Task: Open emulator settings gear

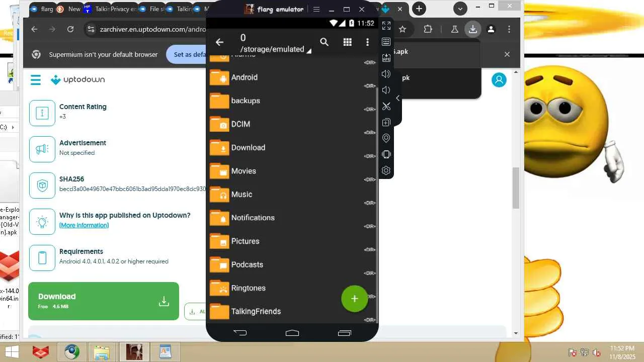Action: point(386,170)
